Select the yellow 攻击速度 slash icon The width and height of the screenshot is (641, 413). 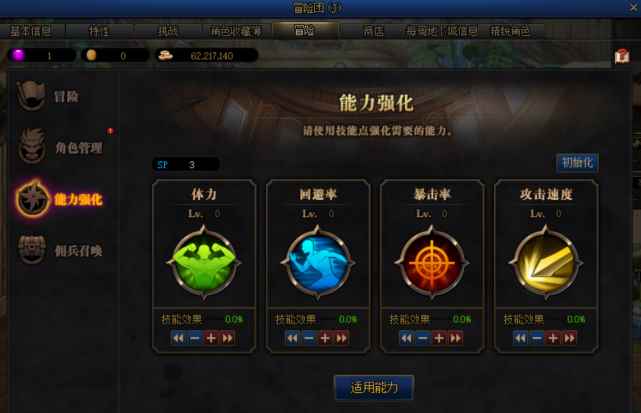point(546,262)
